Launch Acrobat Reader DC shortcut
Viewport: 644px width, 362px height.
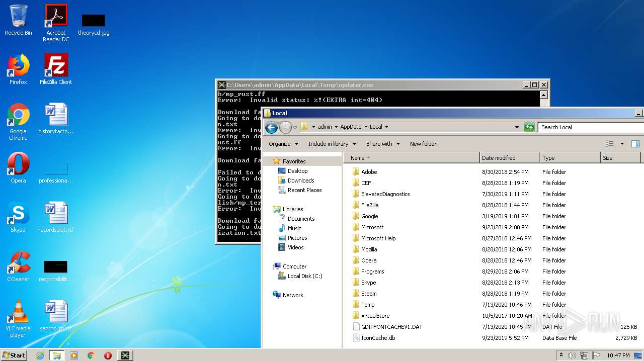[x=56, y=23]
